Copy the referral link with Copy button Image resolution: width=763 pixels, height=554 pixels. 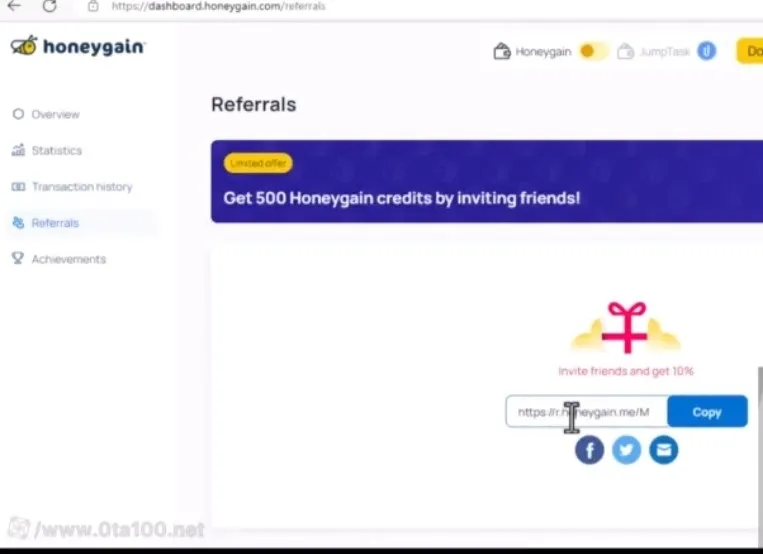[x=707, y=412]
